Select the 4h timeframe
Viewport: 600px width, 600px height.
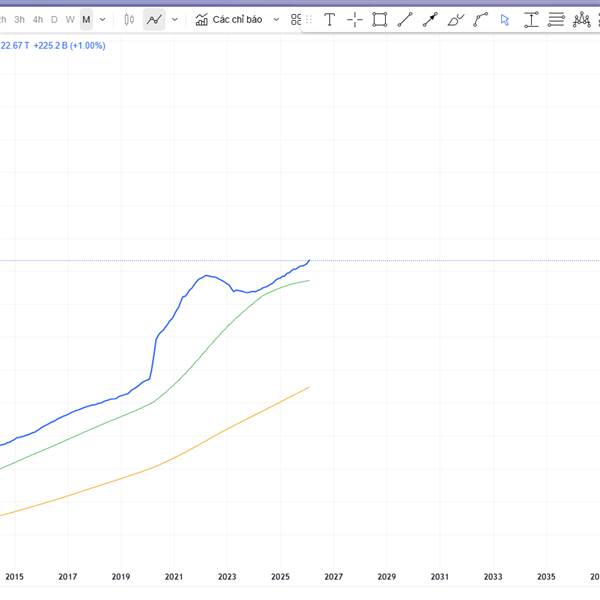point(38,19)
